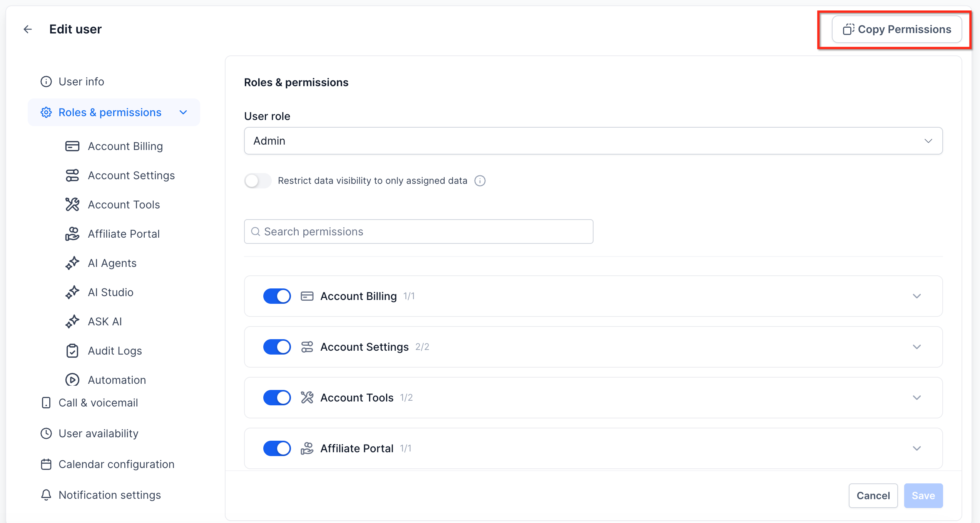Click the User availability clock icon
The height and width of the screenshot is (523, 980).
(46, 433)
